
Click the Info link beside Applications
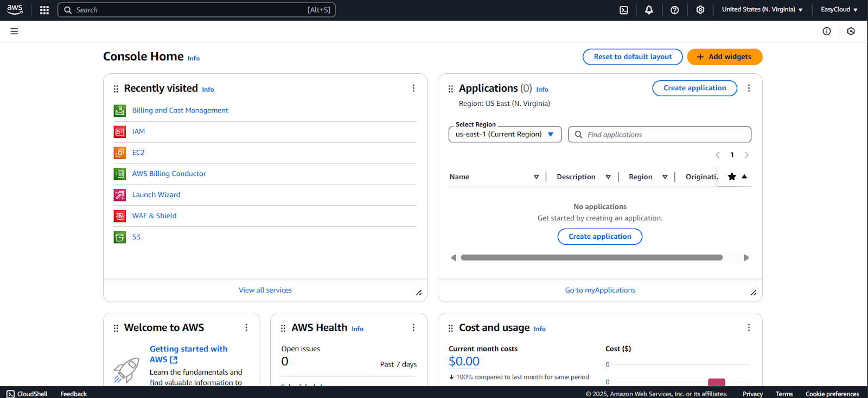542,90
